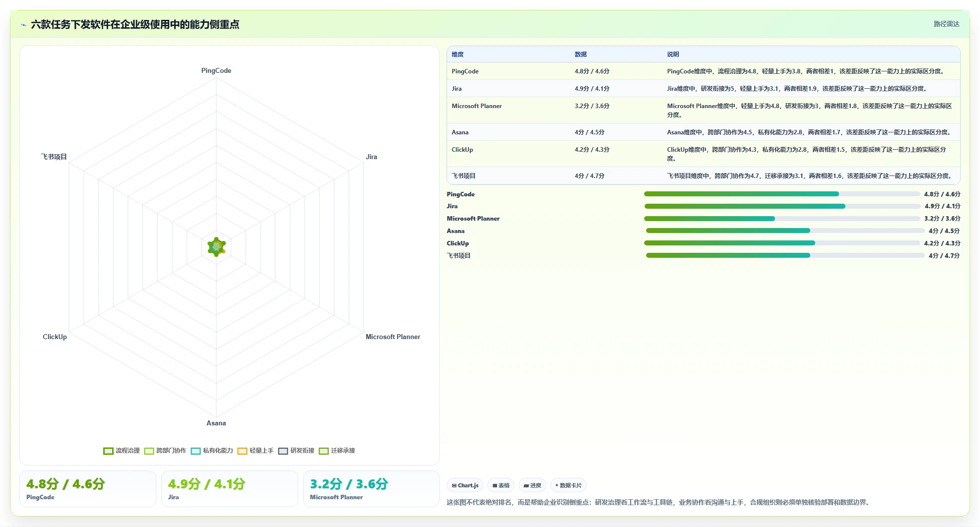The width and height of the screenshot is (980, 527).
Task: Click the Asana radar axis label
Action: pyautogui.click(x=216, y=423)
